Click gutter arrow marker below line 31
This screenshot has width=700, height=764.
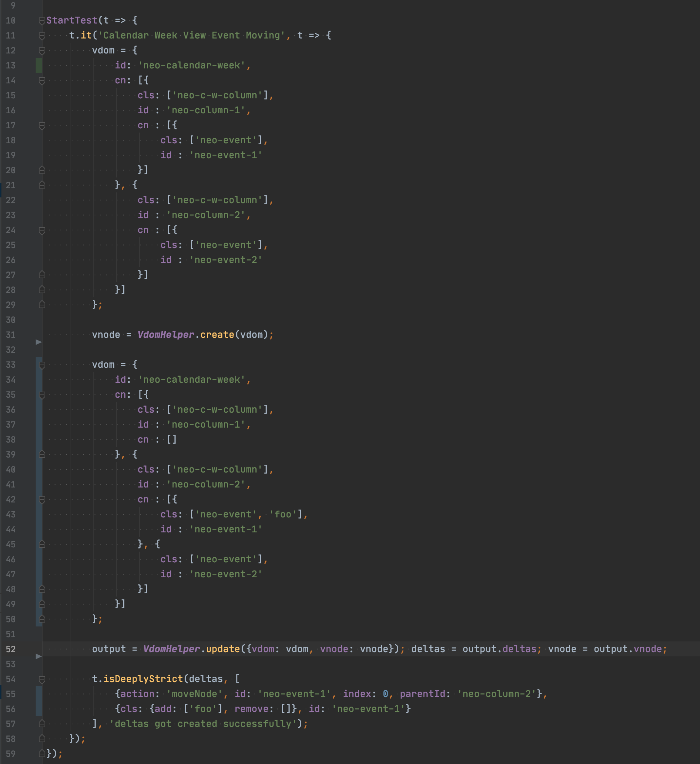[x=38, y=342]
